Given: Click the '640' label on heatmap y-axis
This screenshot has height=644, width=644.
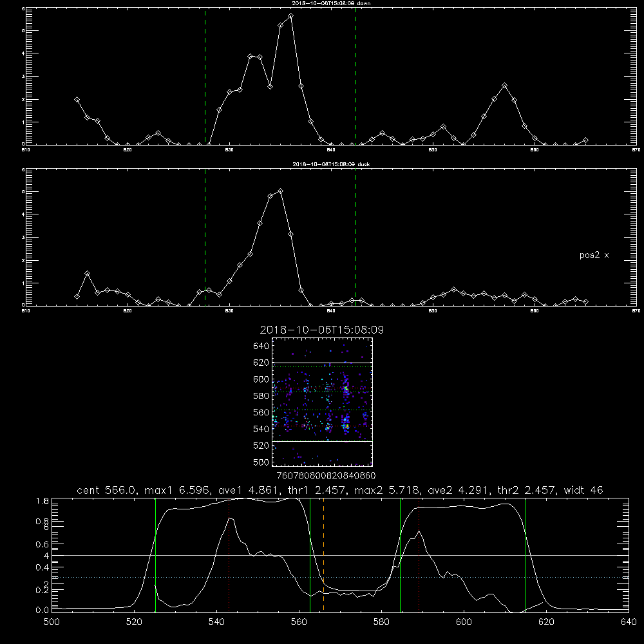Looking at the screenshot, I should tap(261, 346).
